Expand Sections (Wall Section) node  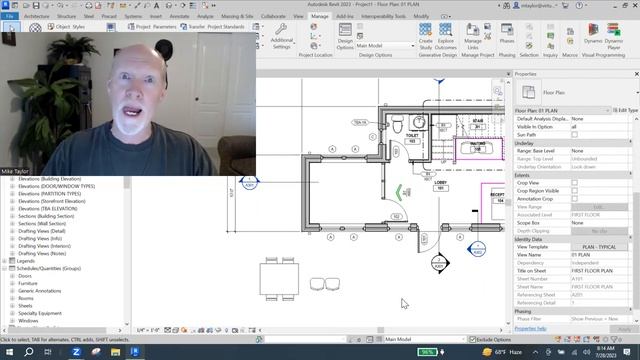12,224
